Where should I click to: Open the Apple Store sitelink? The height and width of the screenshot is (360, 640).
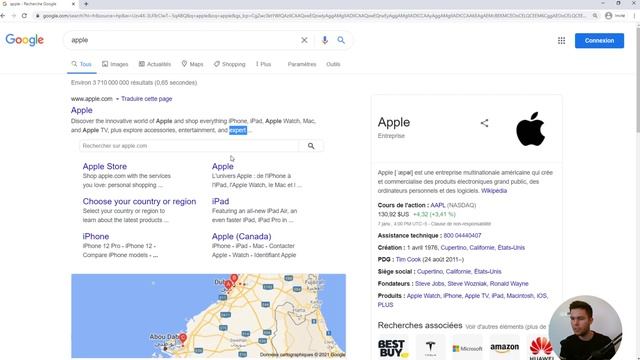point(104,166)
